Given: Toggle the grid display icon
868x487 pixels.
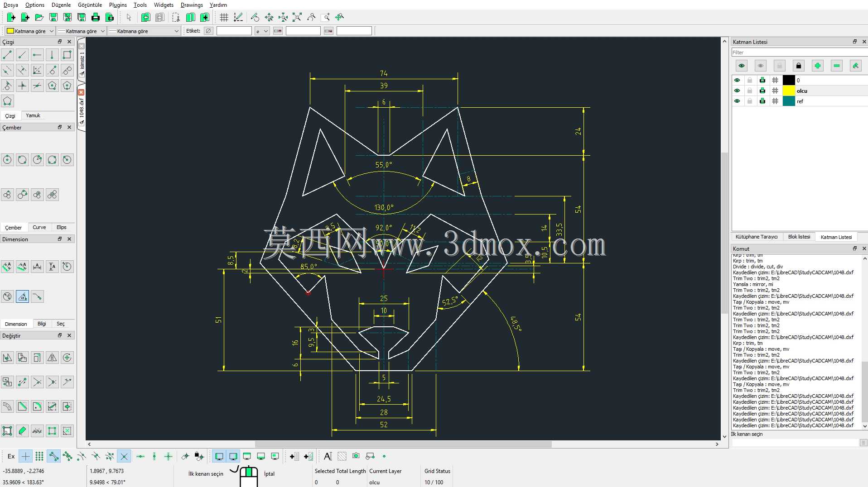Looking at the screenshot, I should click(x=224, y=17).
